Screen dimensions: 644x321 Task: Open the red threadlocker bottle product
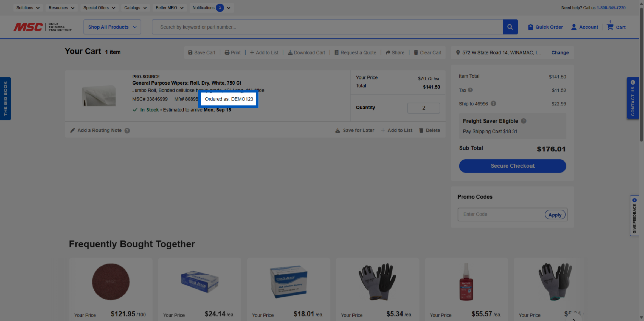tap(466, 281)
